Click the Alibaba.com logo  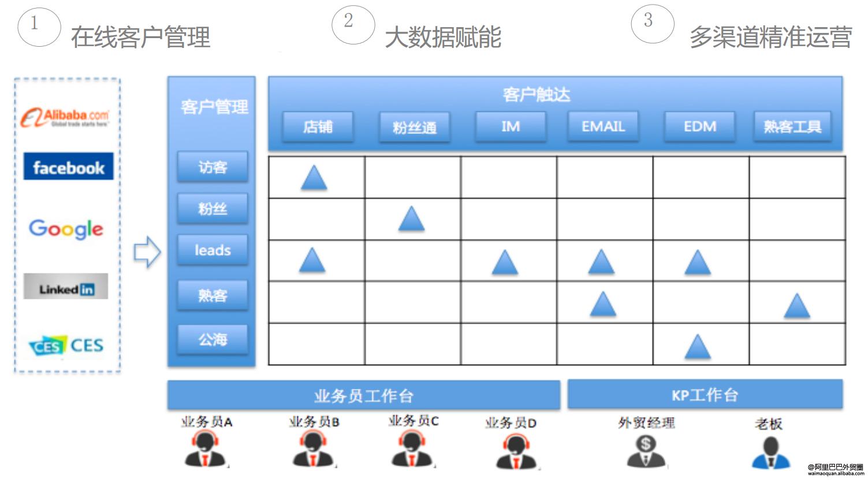tap(65, 115)
